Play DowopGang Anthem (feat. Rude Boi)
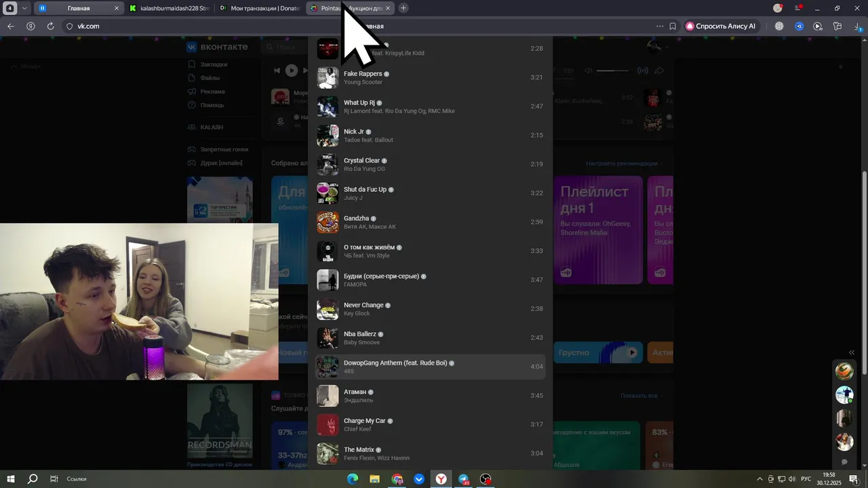The height and width of the screenshot is (488, 868). [430, 367]
